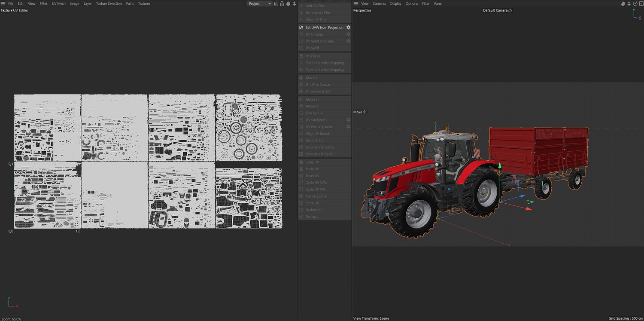Click the Perspective viewport label
This screenshot has width=644, height=321.
click(x=362, y=10)
